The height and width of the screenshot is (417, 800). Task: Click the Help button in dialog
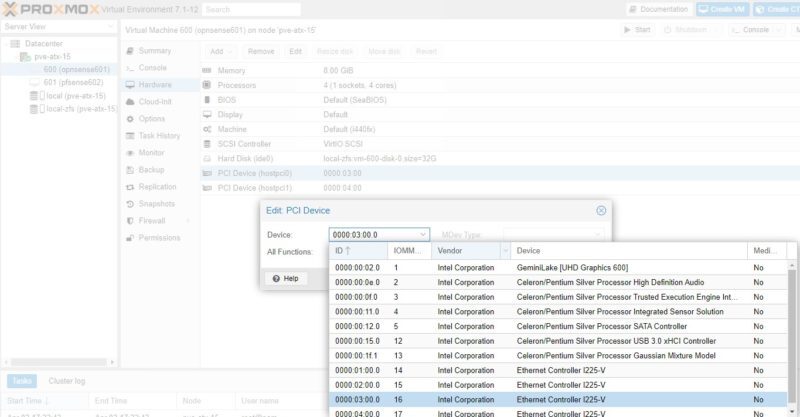coord(286,278)
